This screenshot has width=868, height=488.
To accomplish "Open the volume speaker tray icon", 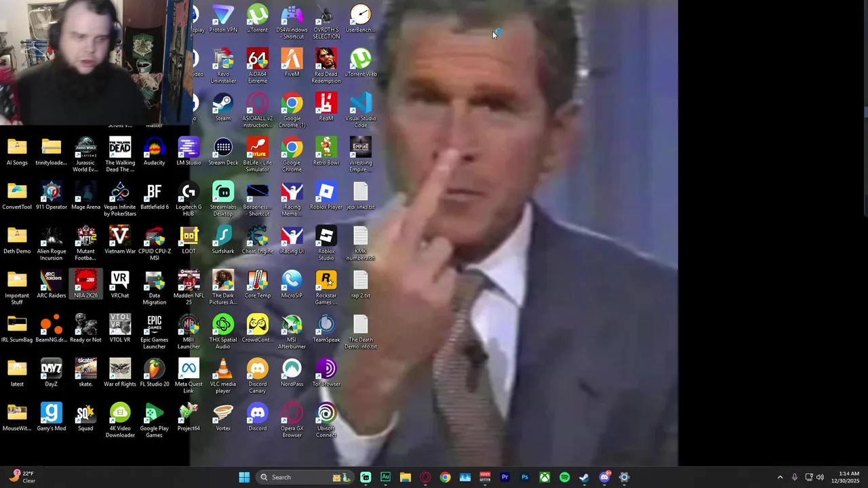I will tap(821, 477).
